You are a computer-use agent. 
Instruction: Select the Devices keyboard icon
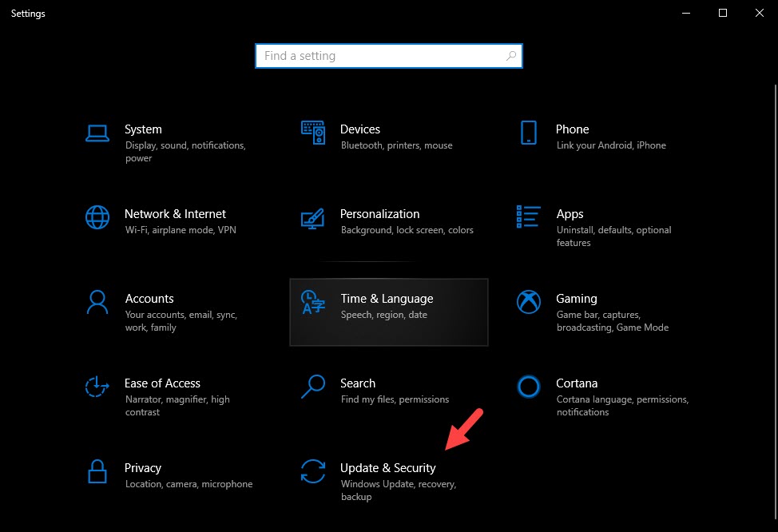click(313, 133)
